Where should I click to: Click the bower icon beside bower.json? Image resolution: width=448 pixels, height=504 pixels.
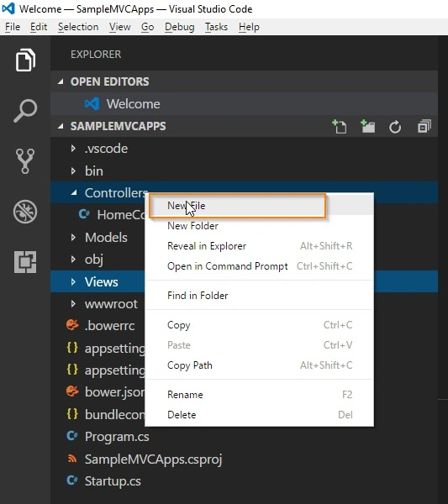click(x=72, y=391)
